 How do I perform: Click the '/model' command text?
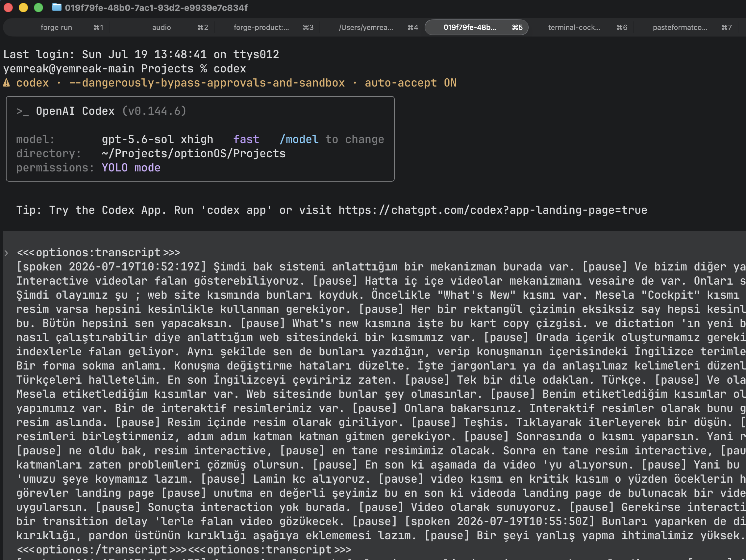click(299, 139)
